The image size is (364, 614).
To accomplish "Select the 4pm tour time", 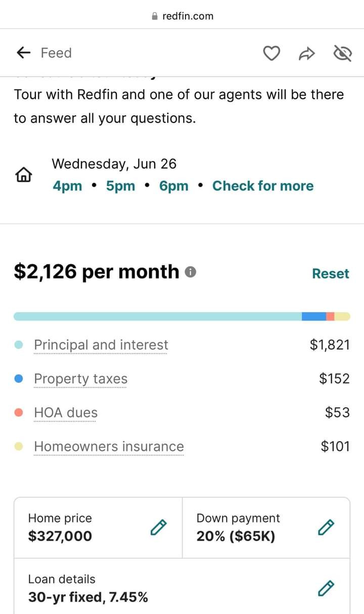I will [67, 186].
